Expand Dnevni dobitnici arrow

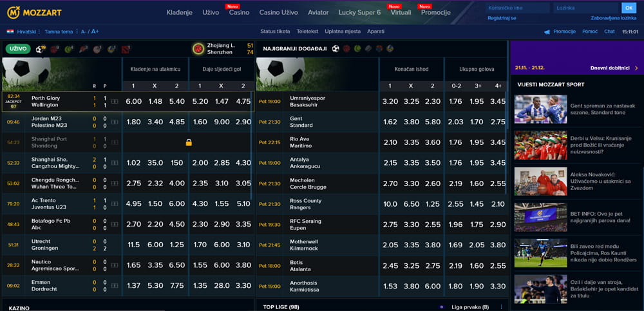[636, 68]
